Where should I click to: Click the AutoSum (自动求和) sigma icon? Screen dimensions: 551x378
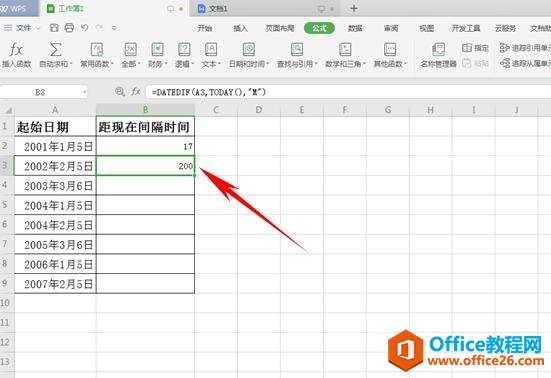[x=56, y=50]
